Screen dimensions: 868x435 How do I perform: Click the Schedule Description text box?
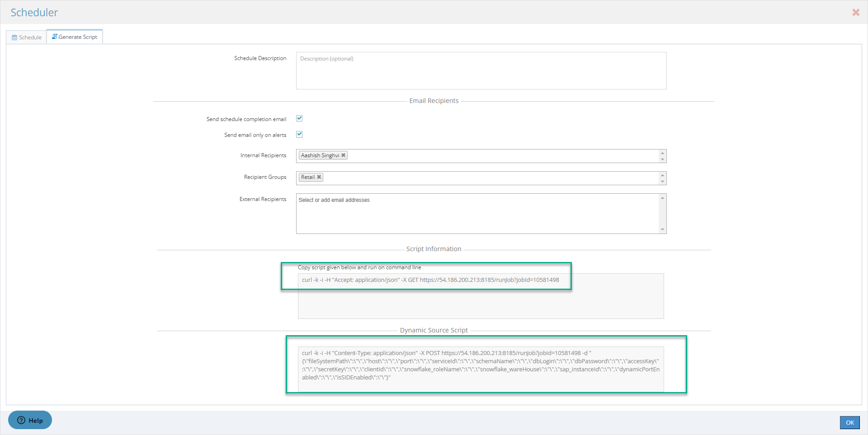[x=481, y=70]
